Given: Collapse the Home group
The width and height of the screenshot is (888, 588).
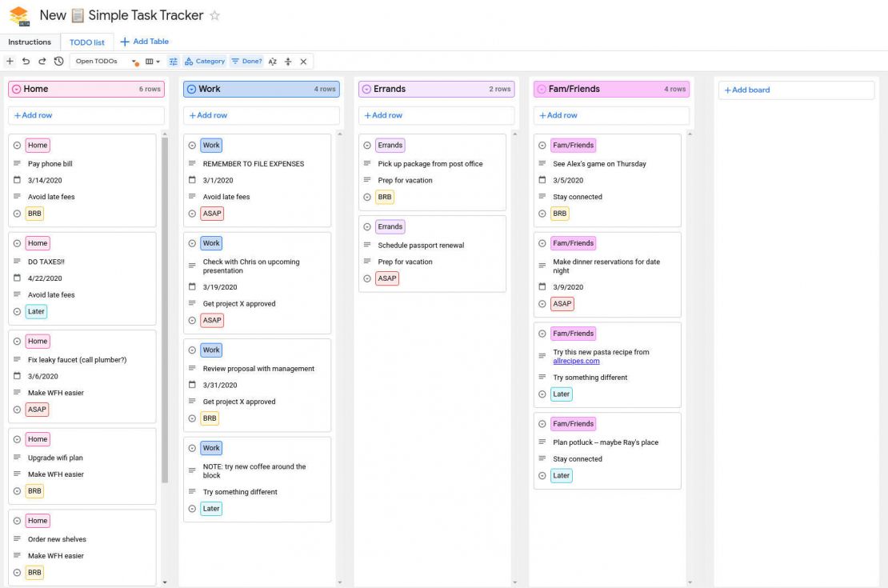Looking at the screenshot, I should [x=18, y=89].
